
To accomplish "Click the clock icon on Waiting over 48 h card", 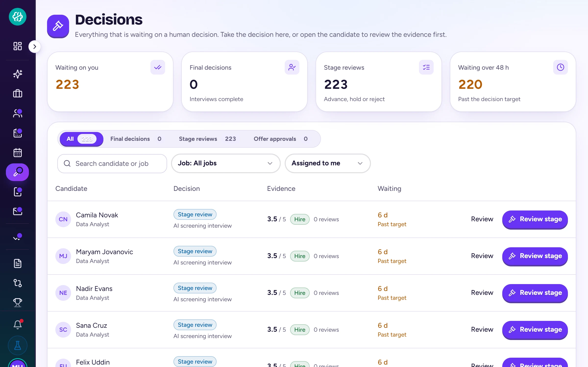I will click(x=561, y=67).
